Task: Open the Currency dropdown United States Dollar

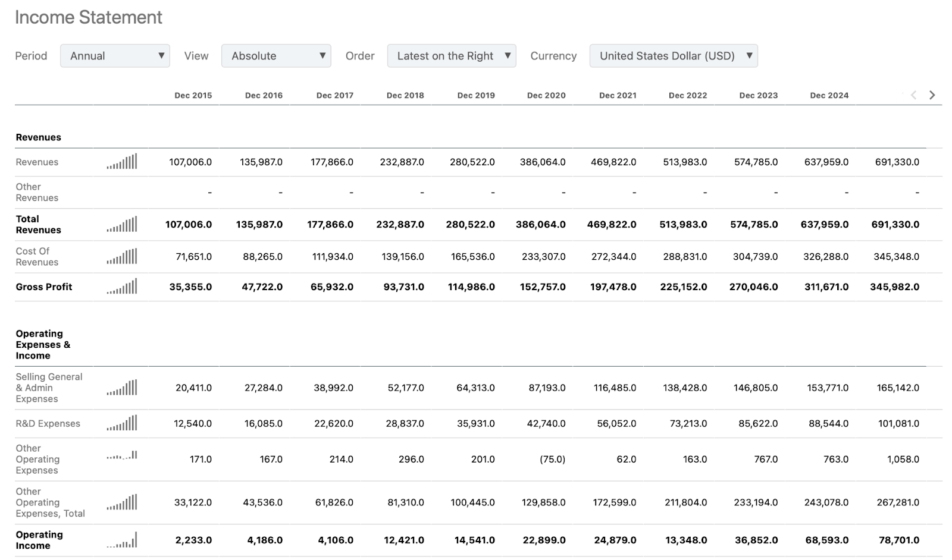Action: pos(674,56)
